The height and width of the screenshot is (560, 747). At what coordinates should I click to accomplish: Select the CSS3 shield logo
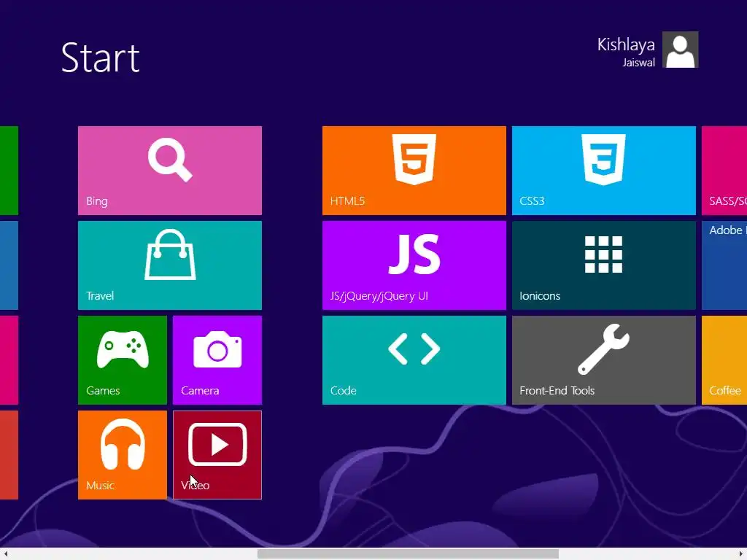pyautogui.click(x=603, y=160)
